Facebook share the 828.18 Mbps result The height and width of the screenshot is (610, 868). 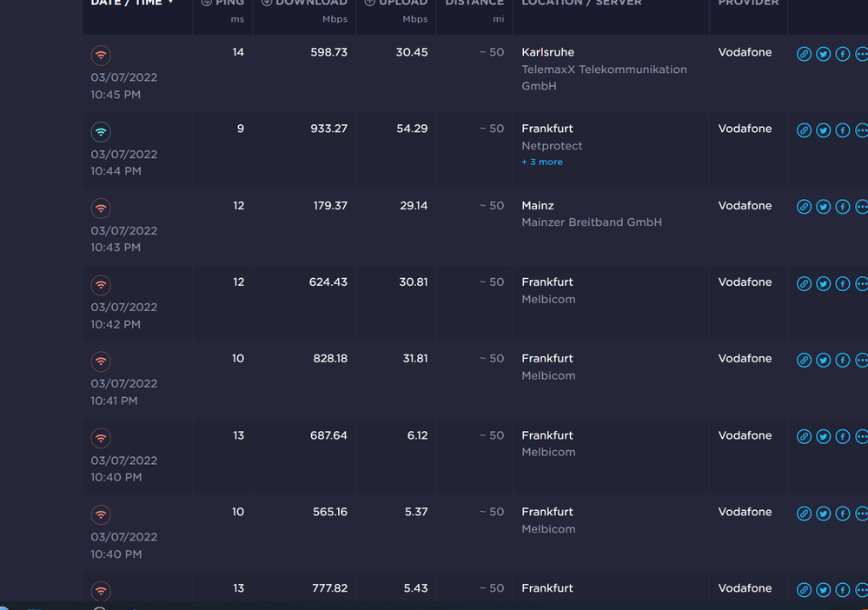pos(843,360)
